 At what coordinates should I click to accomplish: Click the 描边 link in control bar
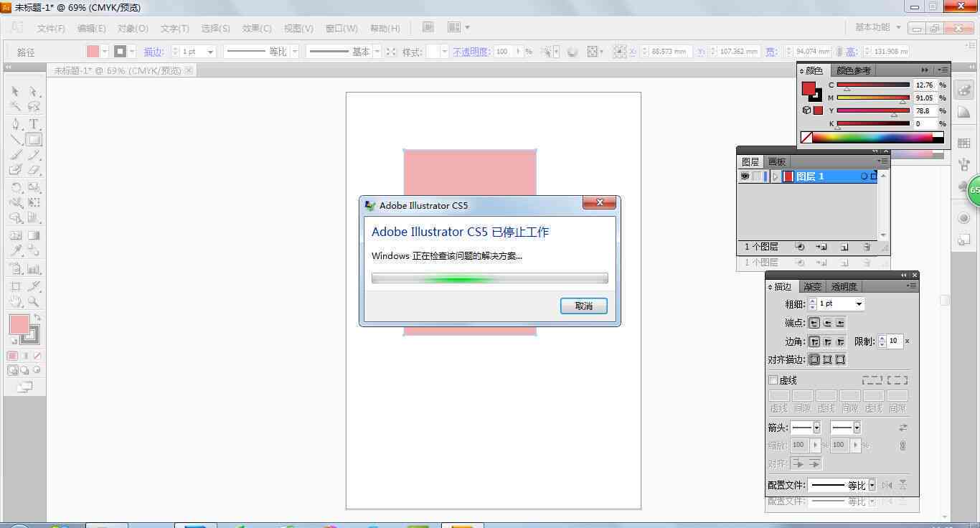[154, 52]
